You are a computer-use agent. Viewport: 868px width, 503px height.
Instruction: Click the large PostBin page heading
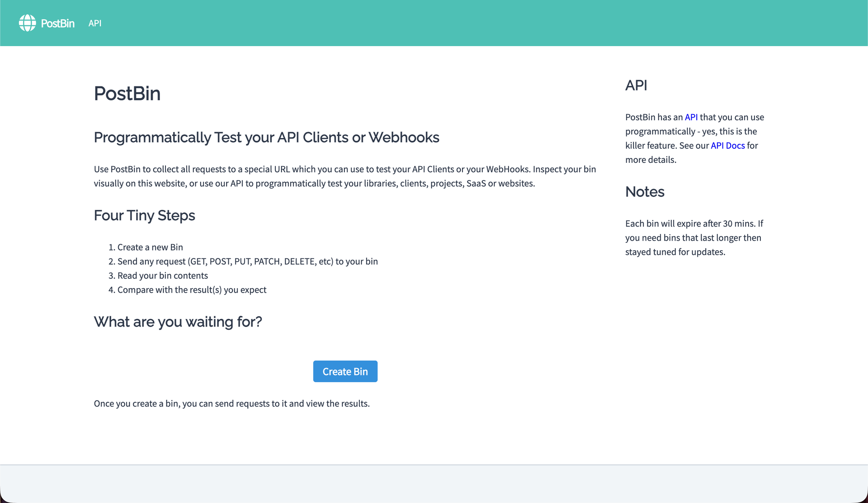click(127, 94)
